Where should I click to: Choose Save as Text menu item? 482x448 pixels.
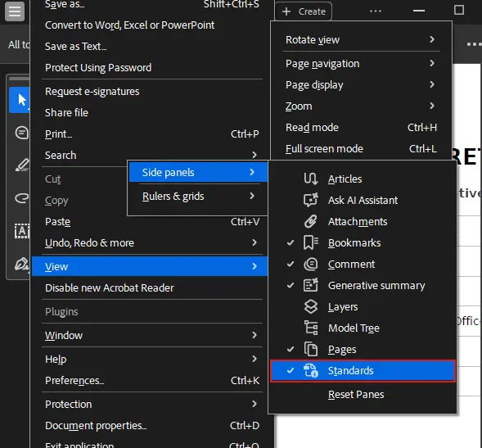tap(75, 47)
